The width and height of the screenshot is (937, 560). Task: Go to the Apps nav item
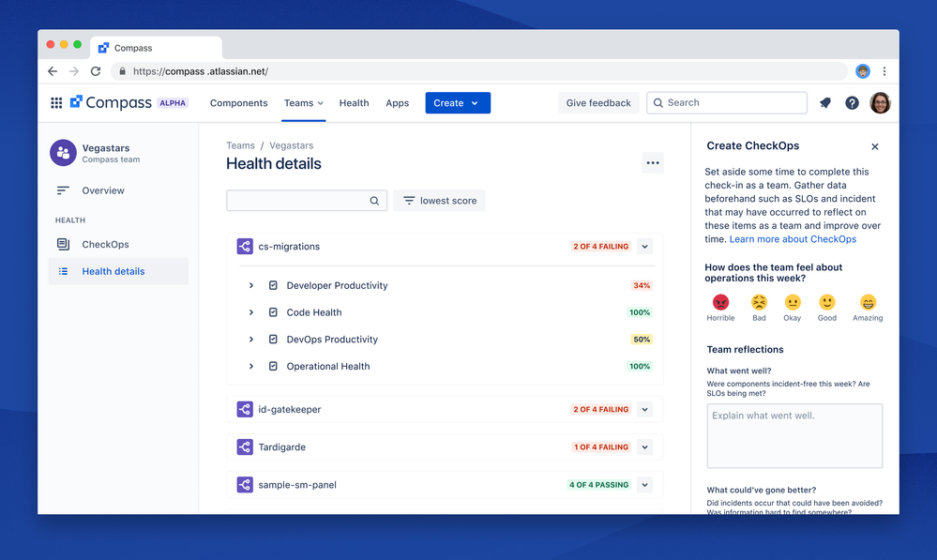coord(398,103)
